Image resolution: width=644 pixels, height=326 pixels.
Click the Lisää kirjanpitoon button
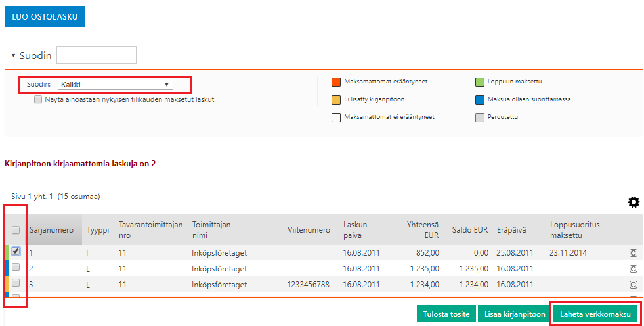click(515, 314)
